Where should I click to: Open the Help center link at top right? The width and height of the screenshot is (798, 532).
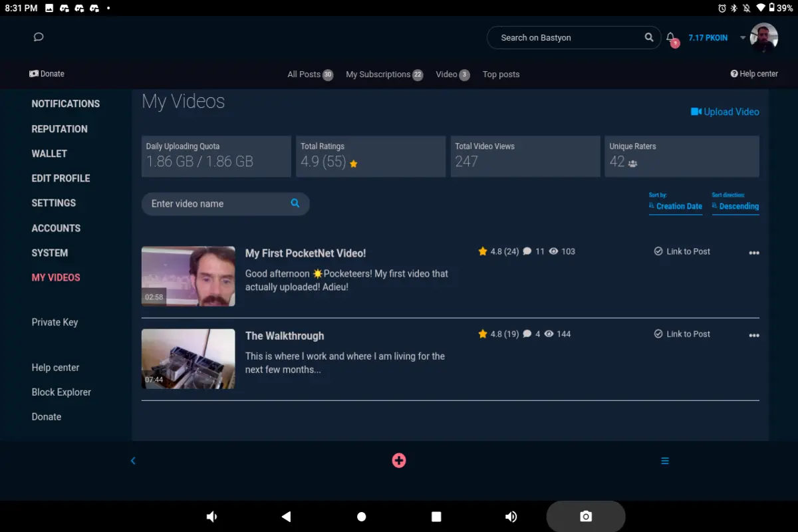pyautogui.click(x=754, y=74)
